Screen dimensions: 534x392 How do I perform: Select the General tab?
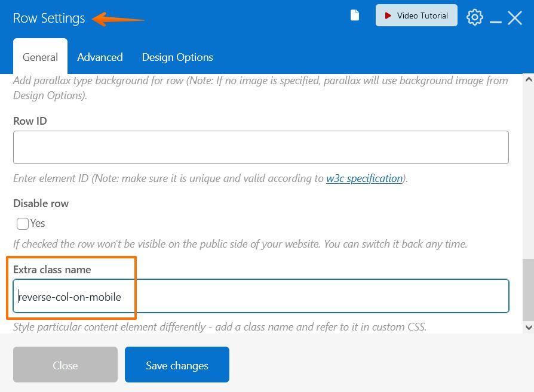point(40,57)
